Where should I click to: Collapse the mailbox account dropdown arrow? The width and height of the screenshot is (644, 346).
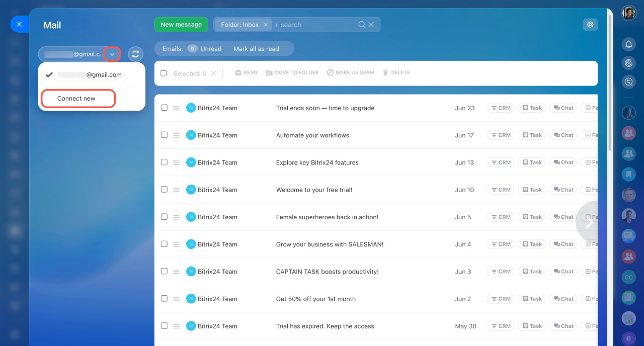coord(112,54)
